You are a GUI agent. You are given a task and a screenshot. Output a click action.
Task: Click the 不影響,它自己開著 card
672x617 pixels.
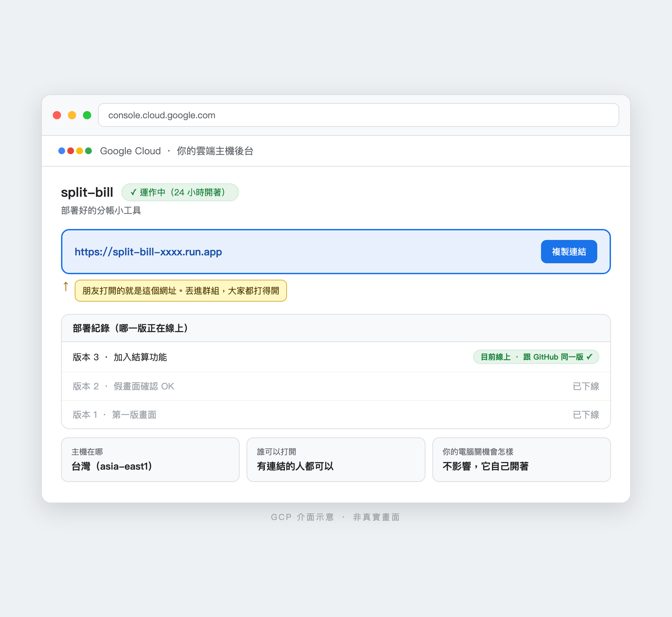point(521,460)
